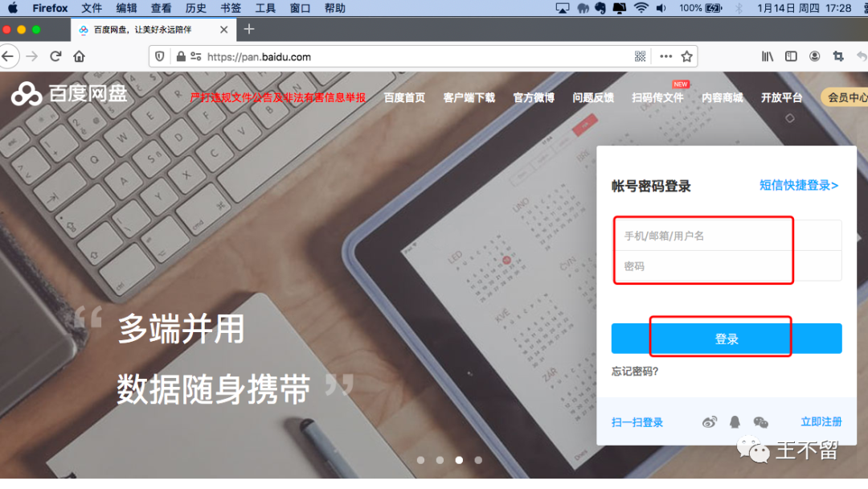Viewport: 868px width, 489px height.
Task: Open 扫码传文件 link
Action: (657, 97)
